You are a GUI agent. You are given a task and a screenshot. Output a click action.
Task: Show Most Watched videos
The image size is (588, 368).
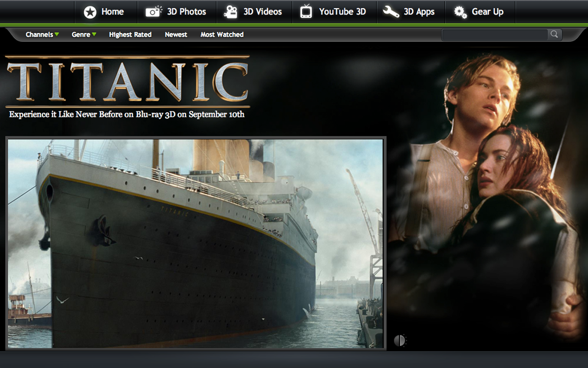222,34
